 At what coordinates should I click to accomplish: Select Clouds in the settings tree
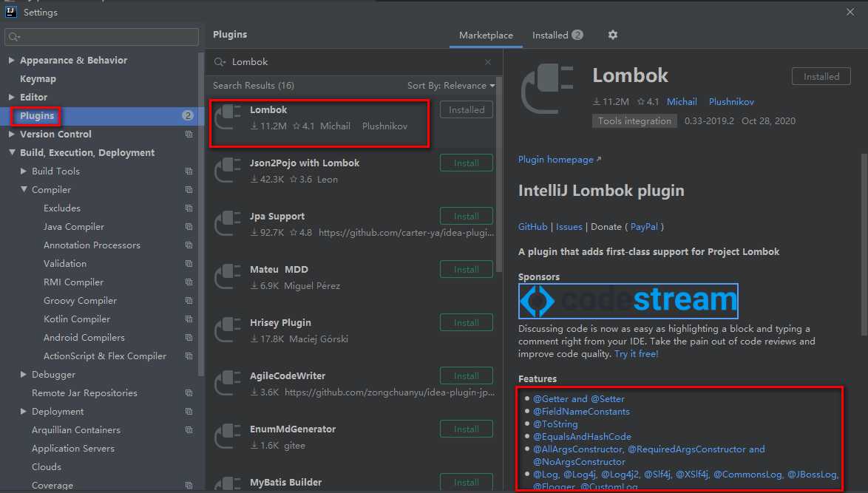[x=47, y=467]
